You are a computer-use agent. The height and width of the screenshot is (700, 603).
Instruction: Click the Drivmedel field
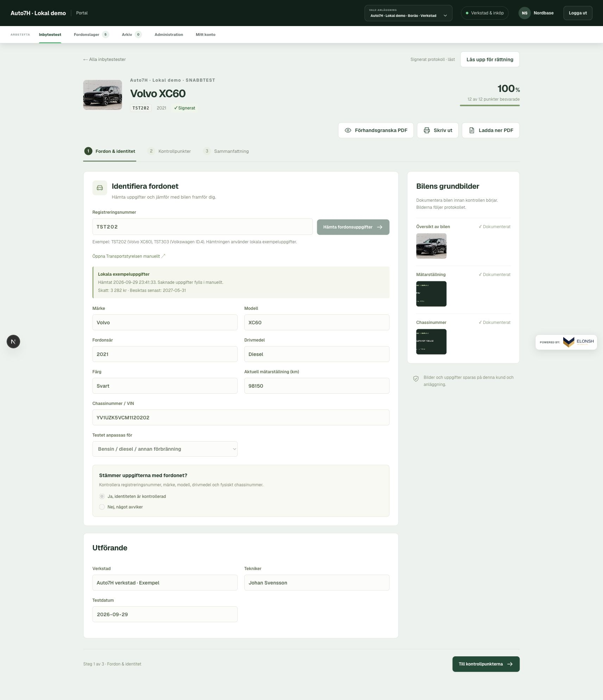pos(317,354)
